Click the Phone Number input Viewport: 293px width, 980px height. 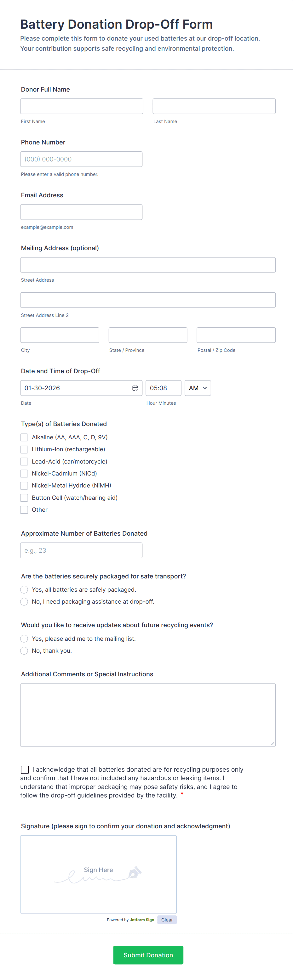(81, 159)
